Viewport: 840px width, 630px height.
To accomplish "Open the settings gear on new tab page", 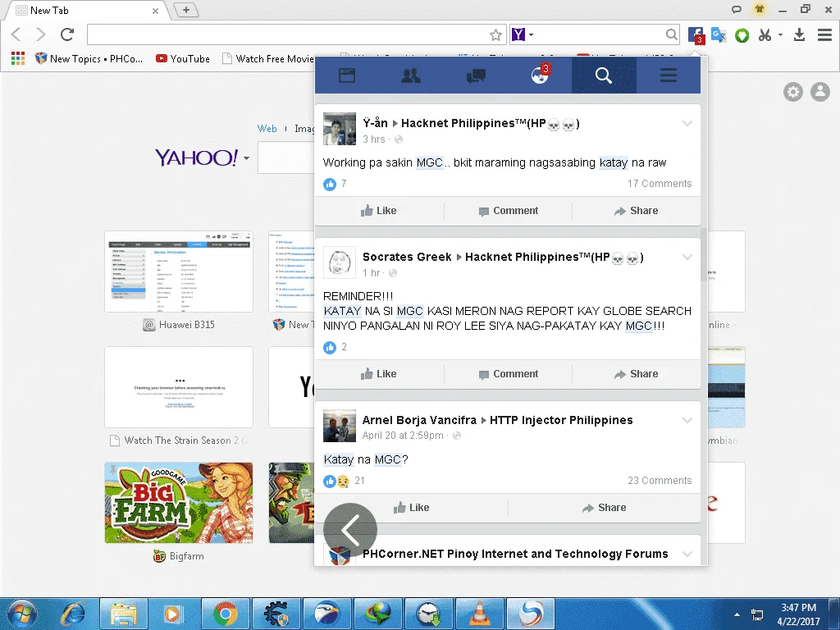I will click(x=793, y=92).
